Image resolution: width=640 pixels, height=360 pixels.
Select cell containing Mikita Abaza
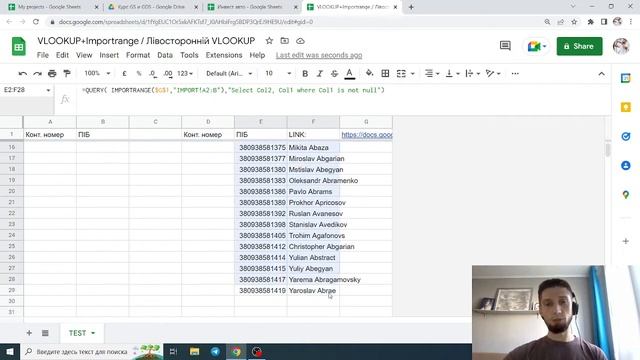pyautogui.click(x=313, y=147)
